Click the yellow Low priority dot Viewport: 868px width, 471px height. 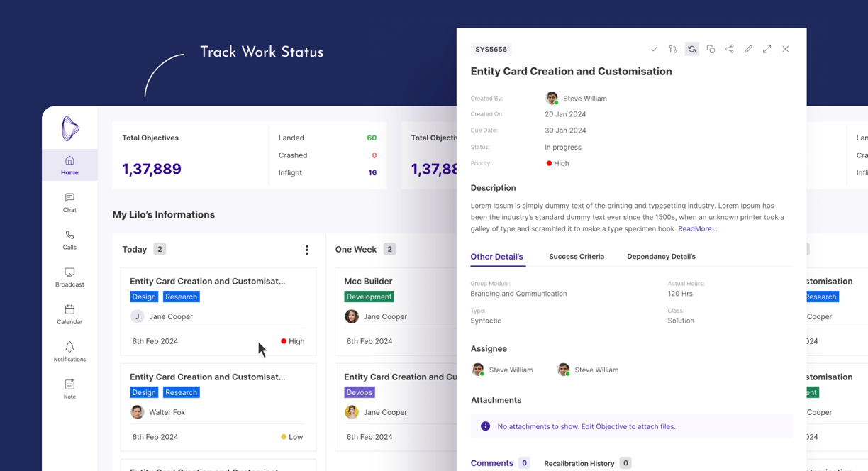[284, 437]
